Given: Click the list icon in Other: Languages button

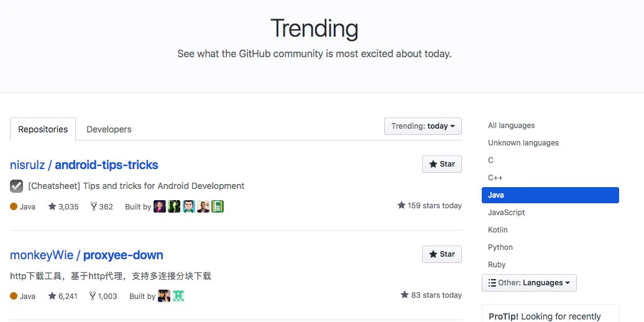Looking at the screenshot, I should coord(492,283).
